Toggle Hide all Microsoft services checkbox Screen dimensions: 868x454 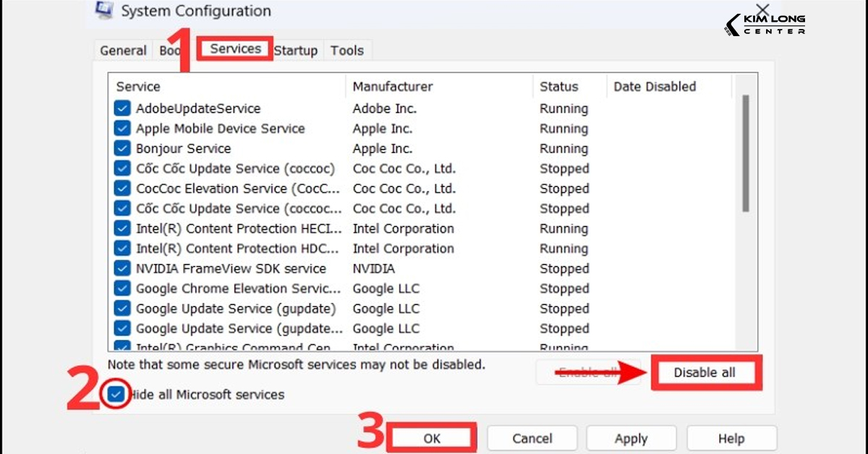click(x=116, y=395)
